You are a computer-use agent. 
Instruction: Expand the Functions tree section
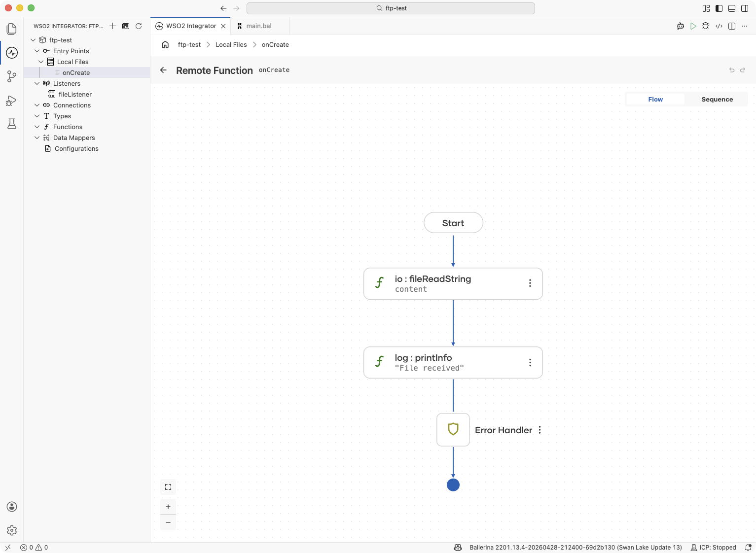click(37, 127)
